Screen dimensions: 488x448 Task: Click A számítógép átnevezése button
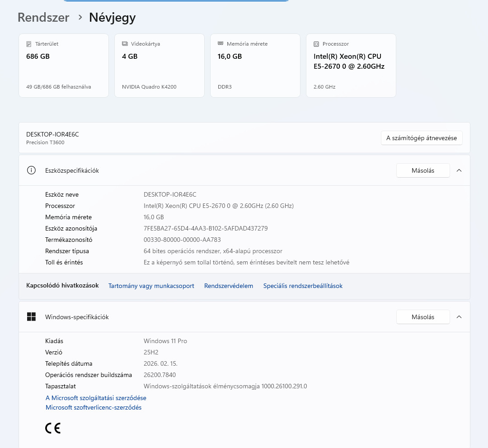point(422,138)
